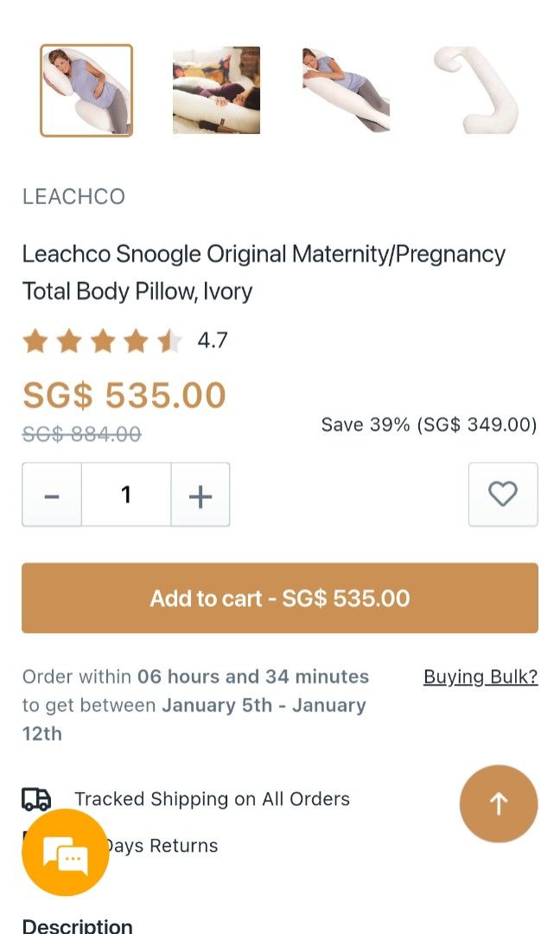The width and height of the screenshot is (560, 934).
Task: Decrease quantity with the minus button
Action: [52, 495]
